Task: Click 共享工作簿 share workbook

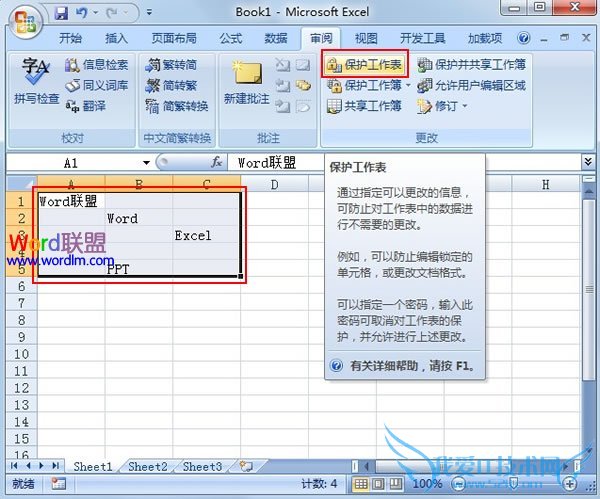Action: pyautogui.click(x=364, y=106)
